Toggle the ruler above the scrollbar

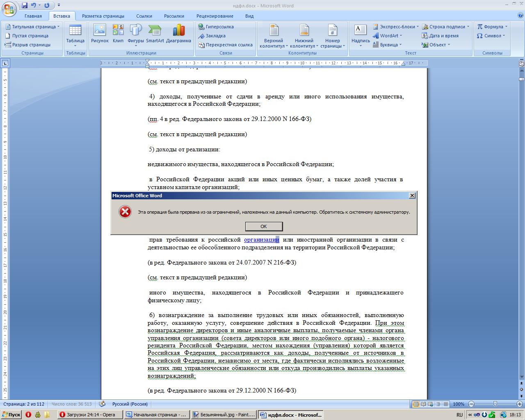click(521, 63)
